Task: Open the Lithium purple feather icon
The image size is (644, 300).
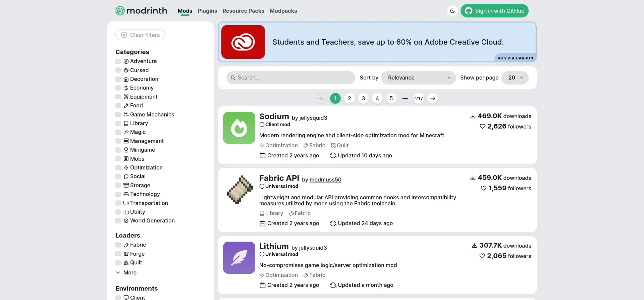Action: point(239,258)
